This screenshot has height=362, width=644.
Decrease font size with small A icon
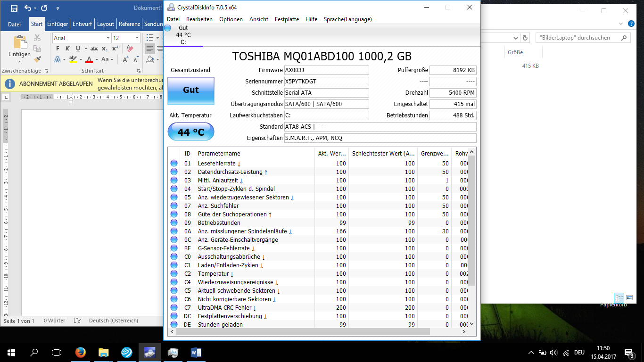pos(135,59)
